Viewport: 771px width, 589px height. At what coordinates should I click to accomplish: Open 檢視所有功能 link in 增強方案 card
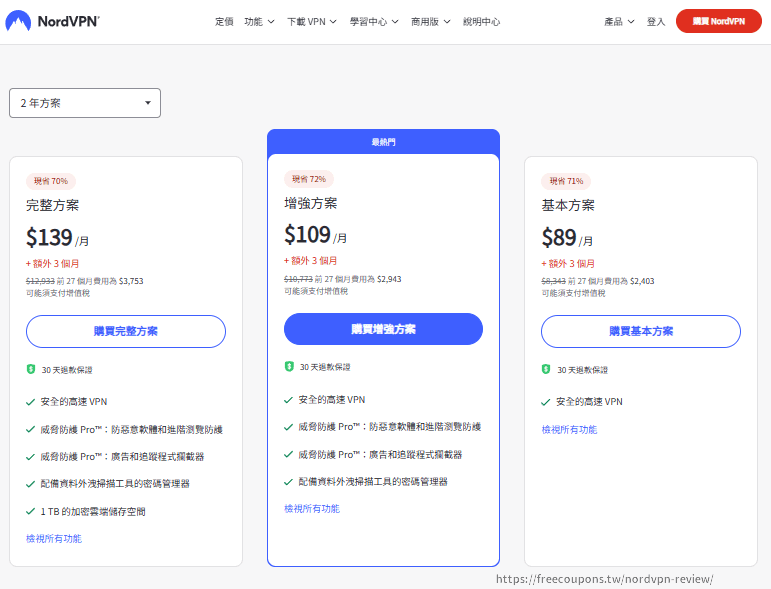312,509
